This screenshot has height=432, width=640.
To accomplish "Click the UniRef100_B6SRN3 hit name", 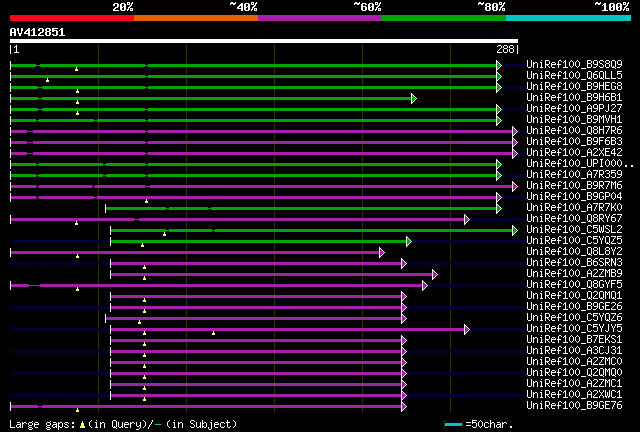I will (574, 263).
